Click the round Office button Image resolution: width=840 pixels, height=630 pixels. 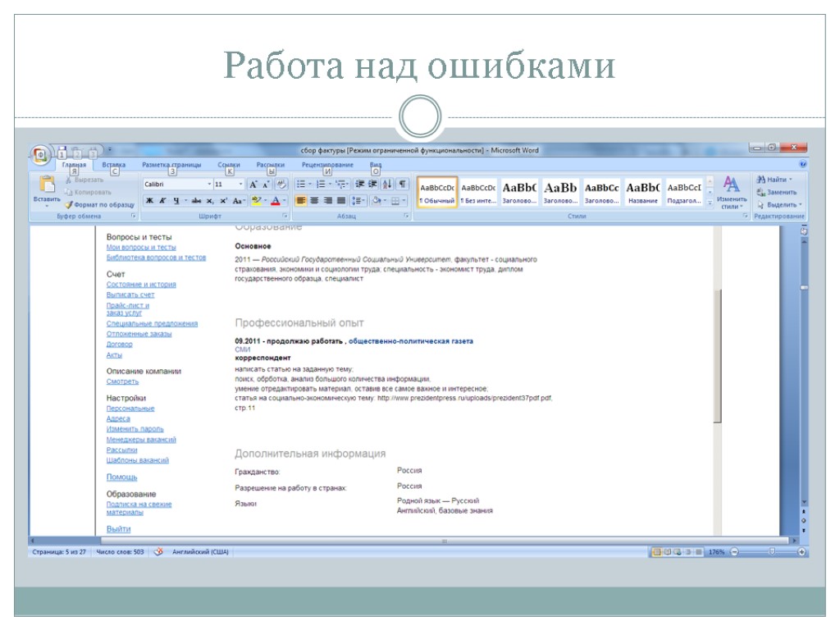[40, 155]
